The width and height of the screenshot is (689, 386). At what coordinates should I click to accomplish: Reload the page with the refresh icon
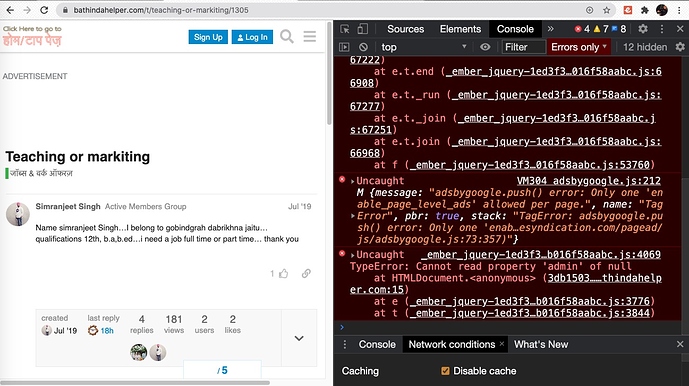44,10
